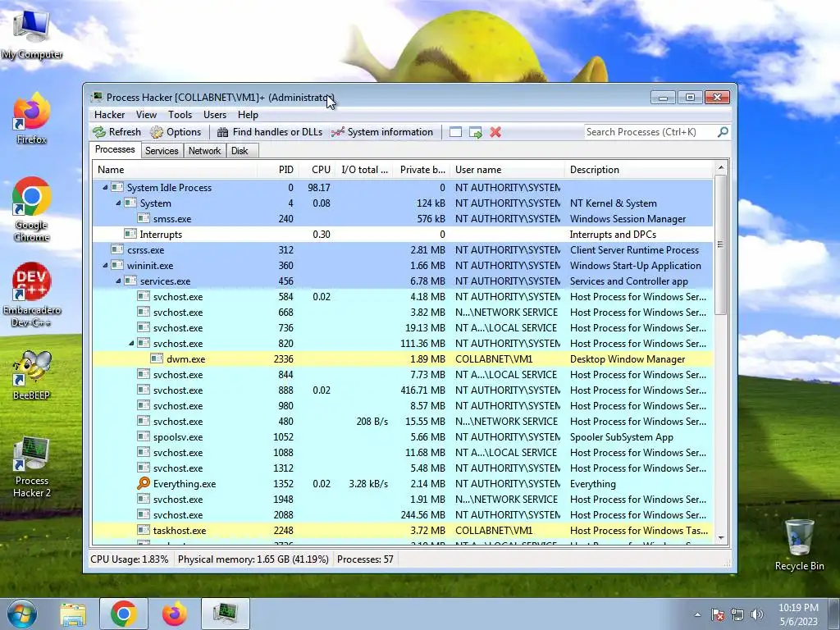Image resolution: width=840 pixels, height=630 pixels.
Task: Select the spoolsv.exe process row
Action: [x=403, y=437]
